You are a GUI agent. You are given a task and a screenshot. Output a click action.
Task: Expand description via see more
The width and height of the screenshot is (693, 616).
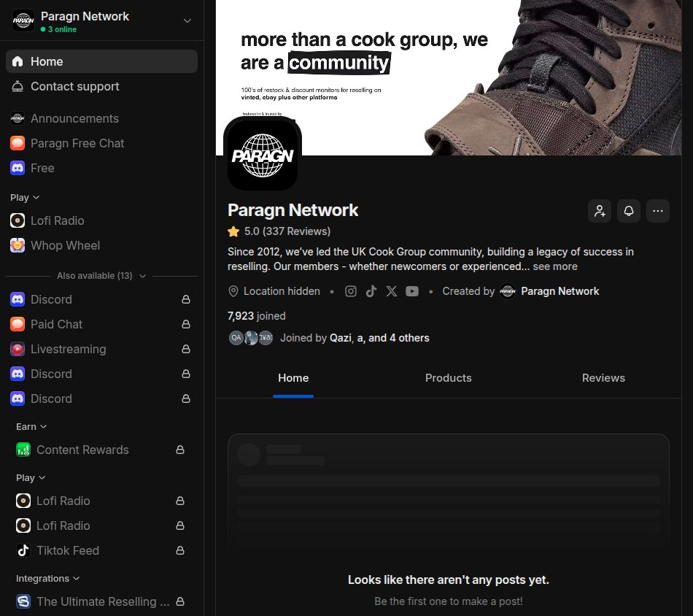[555, 266]
